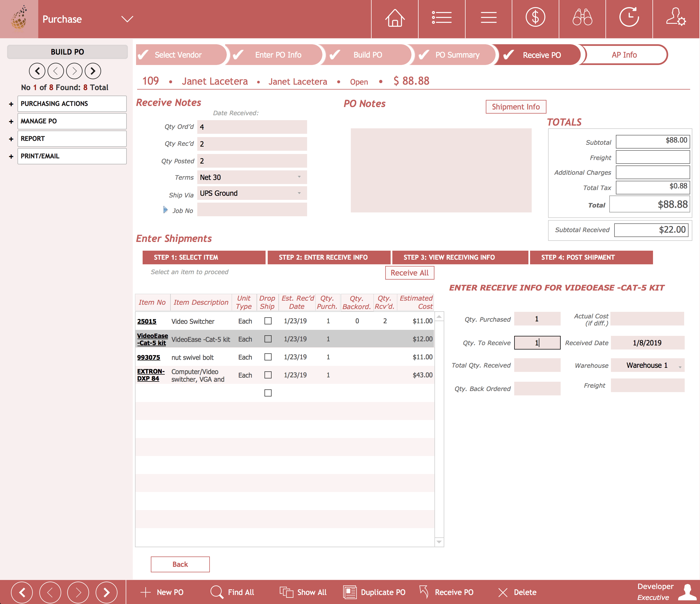Go to last record in Build PO panel
The image size is (700, 604).
93,71
